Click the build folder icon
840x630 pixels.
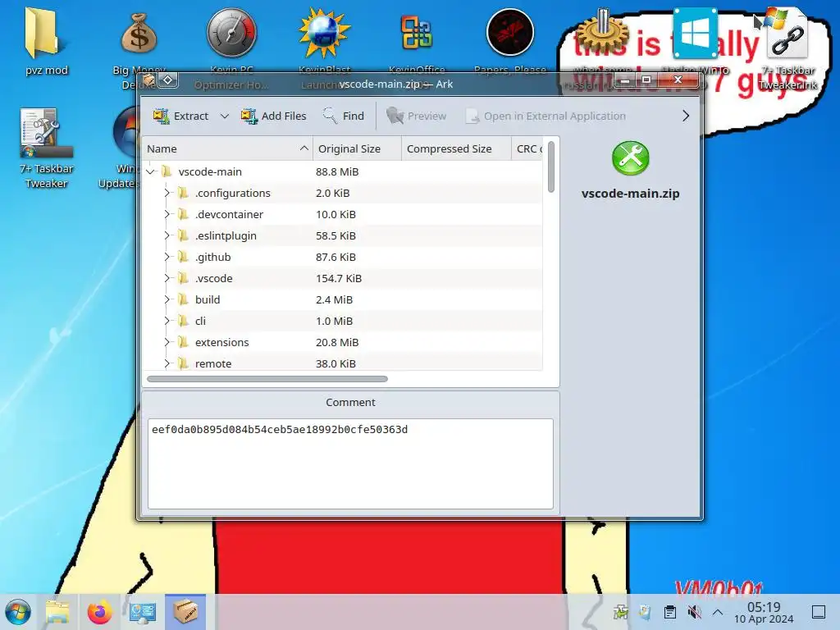pyautogui.click(x=183, y=299)
